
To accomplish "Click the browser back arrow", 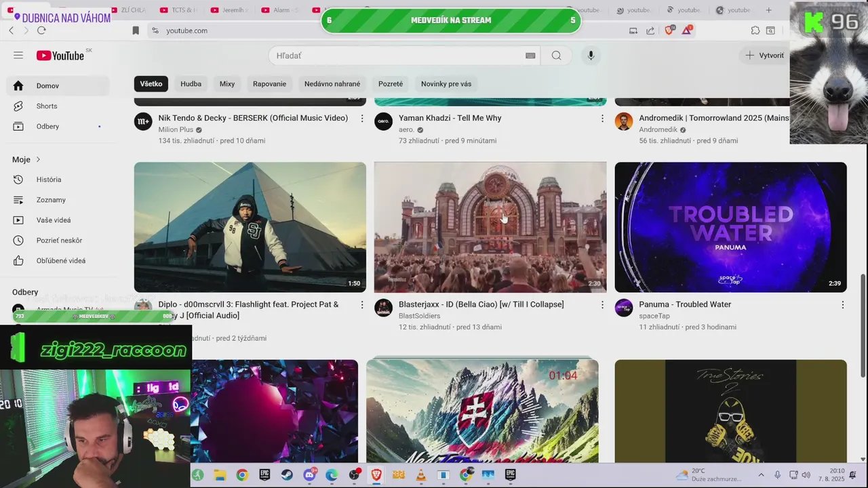I will pos(11,30).
